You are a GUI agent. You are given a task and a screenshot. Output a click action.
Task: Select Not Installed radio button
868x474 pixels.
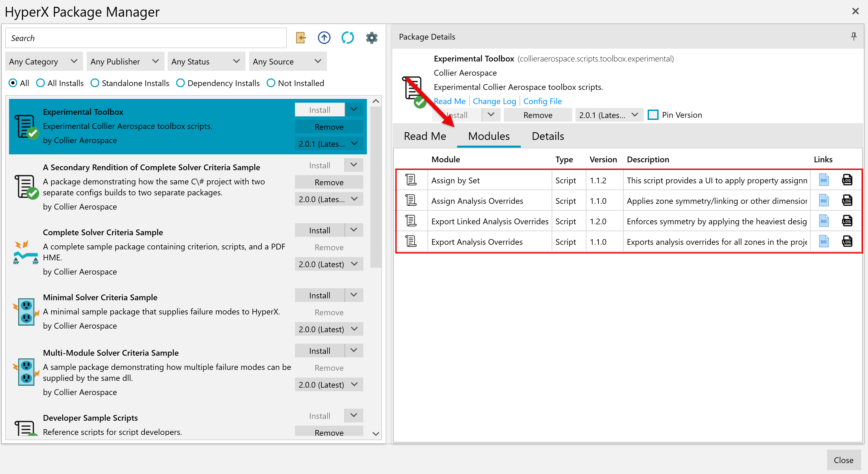pyautogui.click(x=271, y=83)
